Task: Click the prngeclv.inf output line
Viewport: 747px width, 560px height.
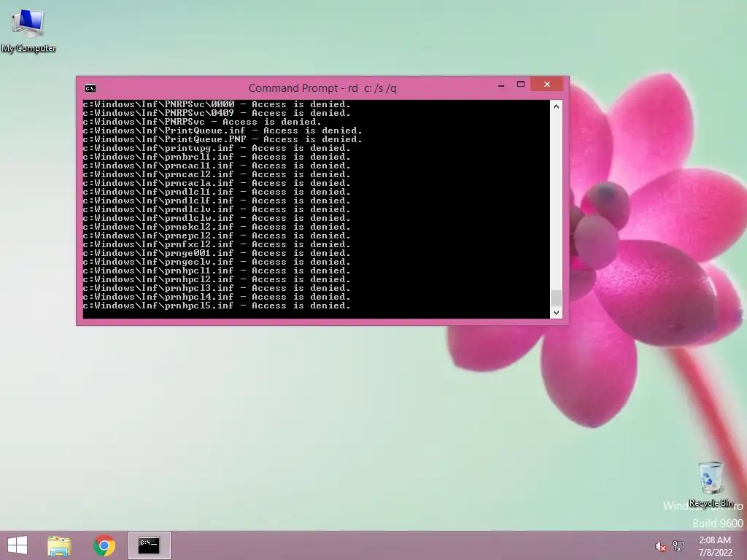Action: tap(217, 262)
